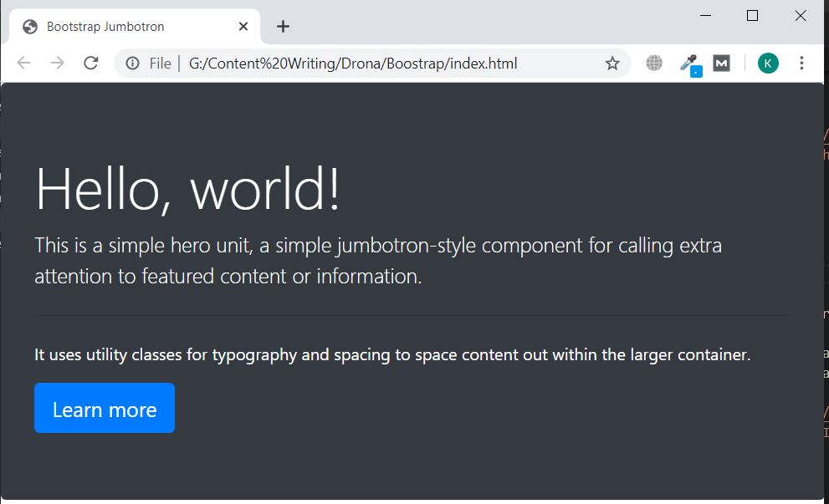The width and height of the screenshot is (829, 504).
Task: Go back to the previous page
Action: tap(24, 64)
